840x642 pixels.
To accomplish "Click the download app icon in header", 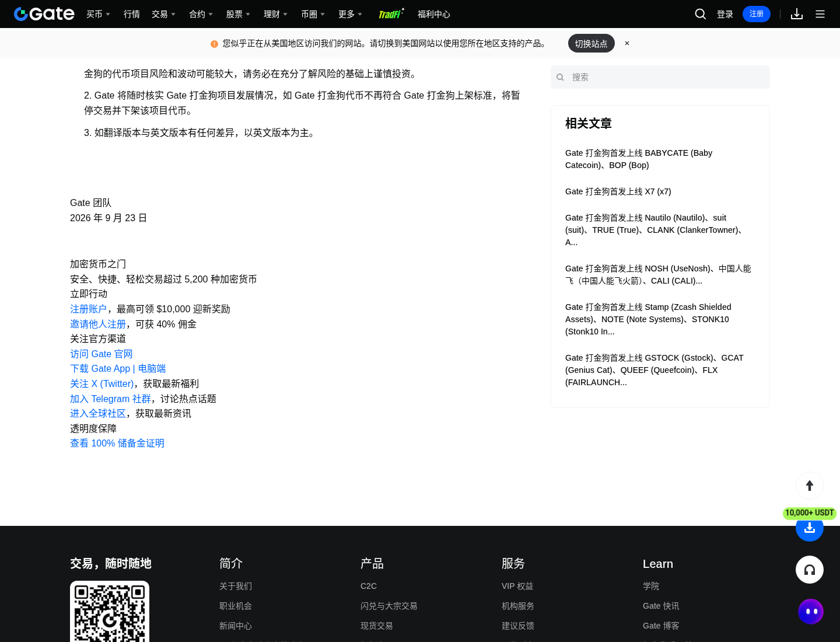I will (797, 14).
